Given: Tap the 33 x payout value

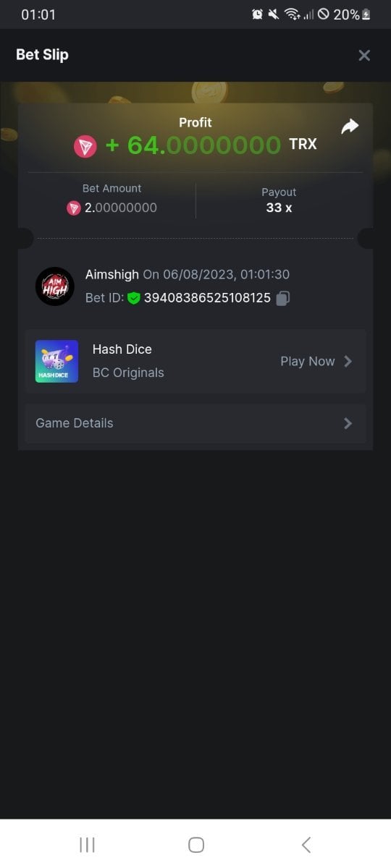Looking at the screenshot, I should click(279, 208).
